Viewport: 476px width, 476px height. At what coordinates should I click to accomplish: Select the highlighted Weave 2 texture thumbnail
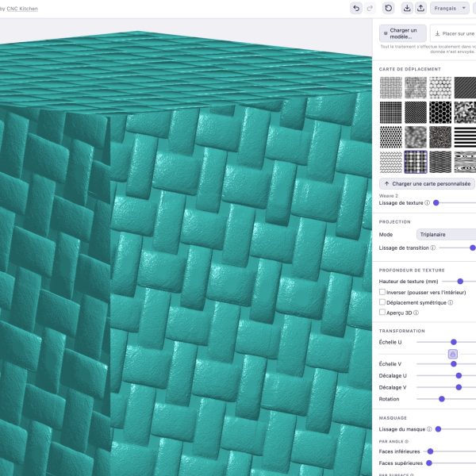point(416,162)
